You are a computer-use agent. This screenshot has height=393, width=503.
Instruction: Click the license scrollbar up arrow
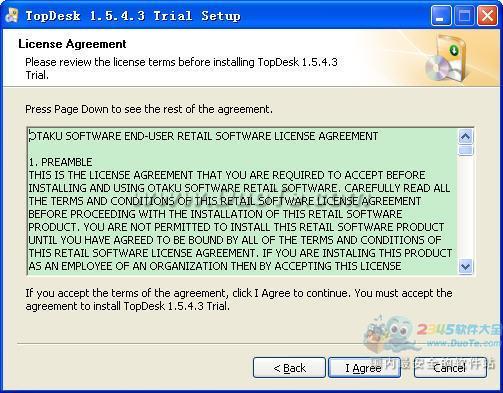(465, 136)
